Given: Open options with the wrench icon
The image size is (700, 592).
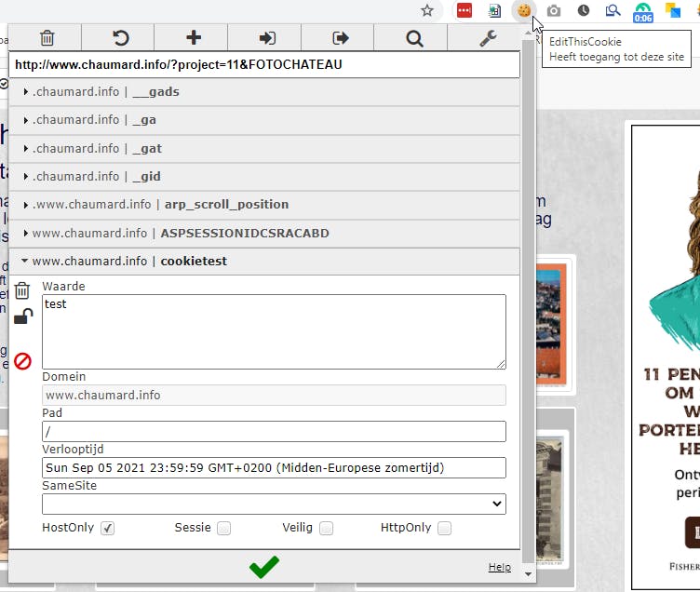Looking at the screenshot, I should pyautogui.click(x=488, y=38).
